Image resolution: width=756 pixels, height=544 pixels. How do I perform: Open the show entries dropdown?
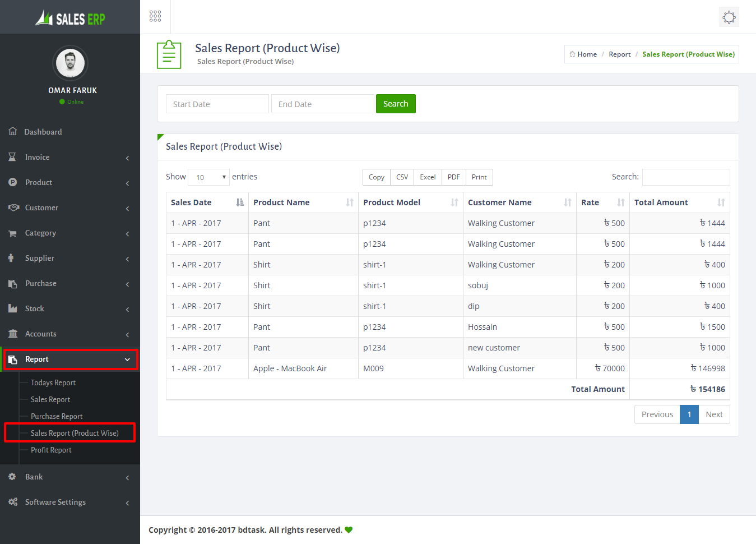(208, 177)
